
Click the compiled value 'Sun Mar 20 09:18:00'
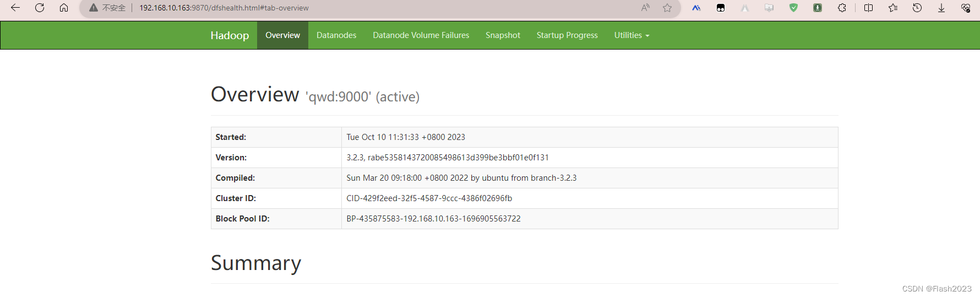(461, 178)
